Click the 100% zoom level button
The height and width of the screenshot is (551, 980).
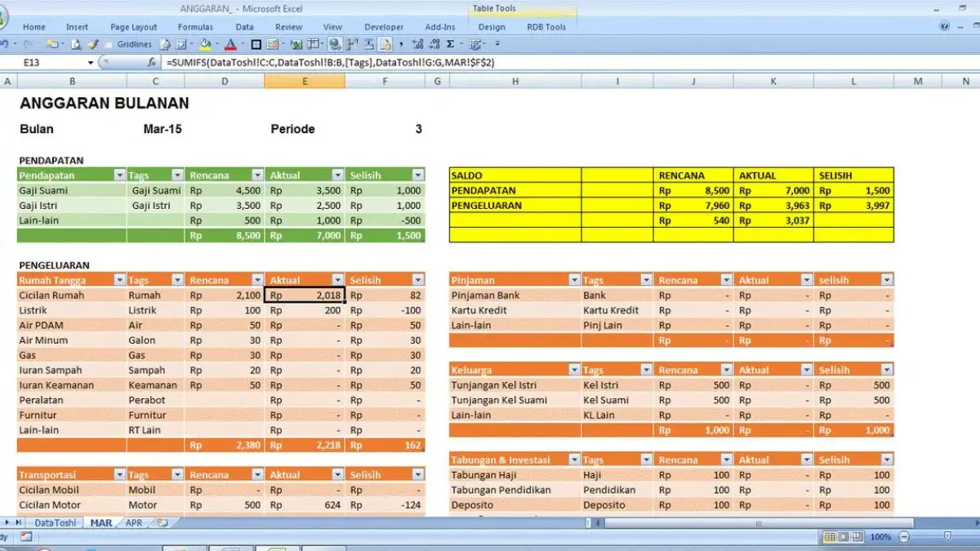click(x=880, y=537)
